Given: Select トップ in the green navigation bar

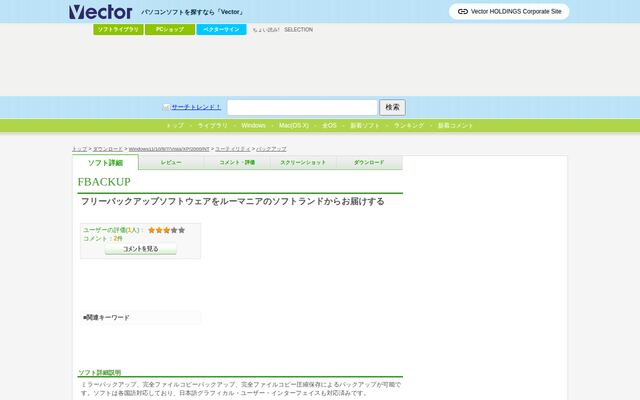Looking at the screenshot, I should (175, 125).
